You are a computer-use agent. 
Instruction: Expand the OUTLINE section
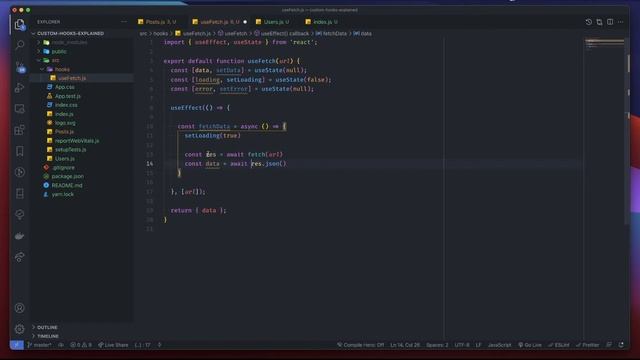47,327
